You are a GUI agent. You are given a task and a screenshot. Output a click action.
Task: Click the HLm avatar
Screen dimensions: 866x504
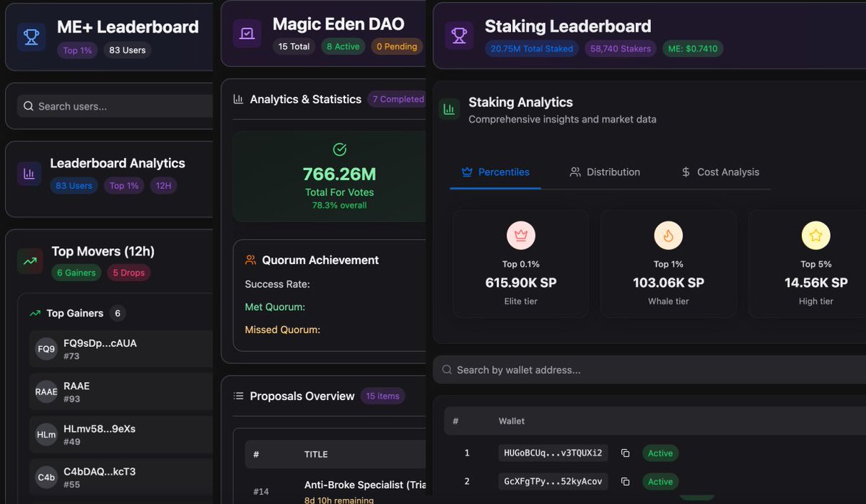coord(46,435)
